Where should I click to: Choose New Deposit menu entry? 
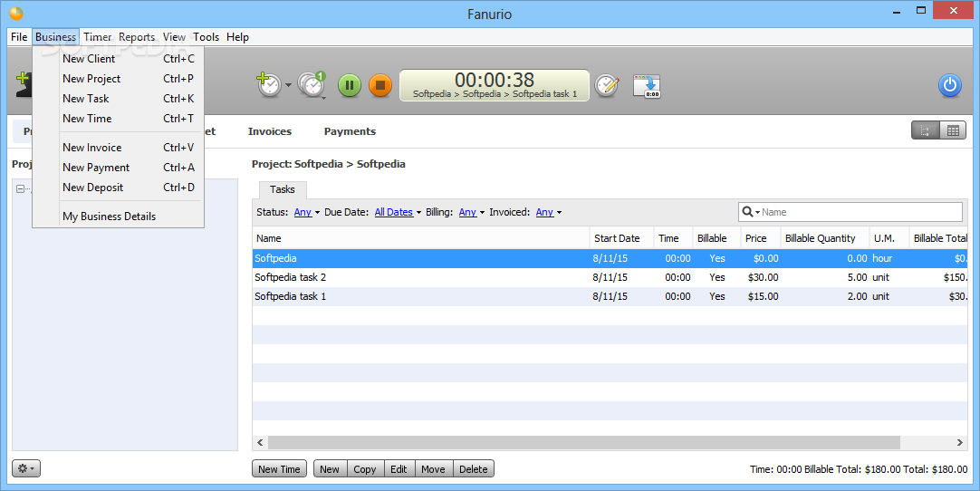pyautogui.click(x=118, y=188)
